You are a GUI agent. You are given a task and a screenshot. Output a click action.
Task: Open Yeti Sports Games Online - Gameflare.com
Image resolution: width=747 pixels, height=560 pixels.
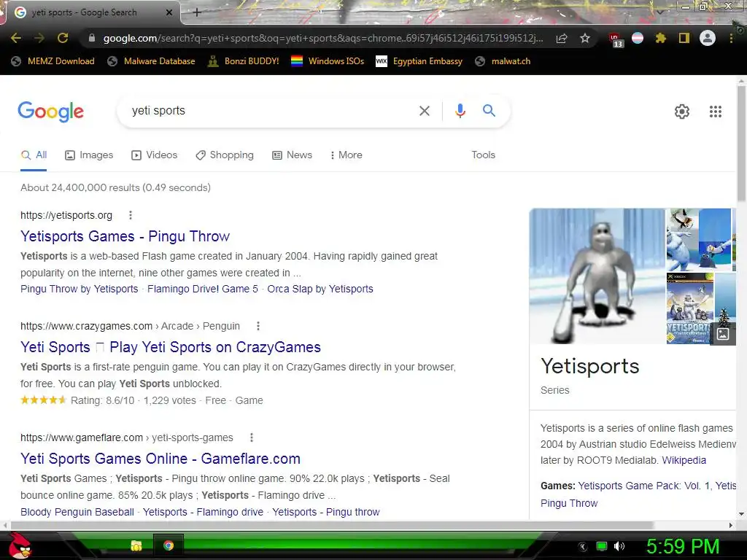pos(160,459)
